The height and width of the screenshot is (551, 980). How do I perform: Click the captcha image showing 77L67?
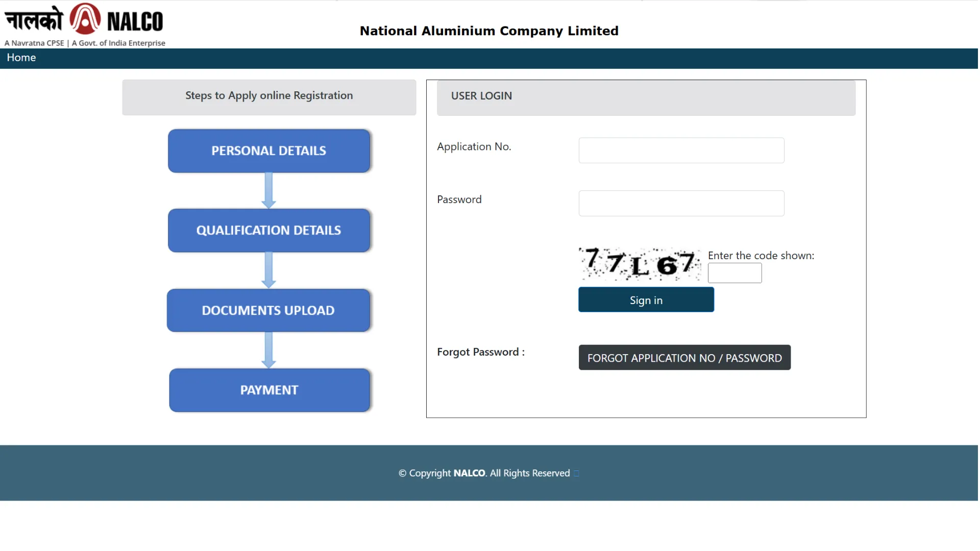click(640, 264)
